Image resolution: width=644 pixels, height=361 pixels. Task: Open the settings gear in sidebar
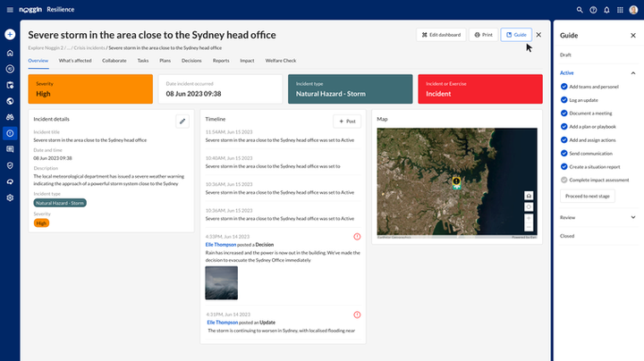coord(10,197)
